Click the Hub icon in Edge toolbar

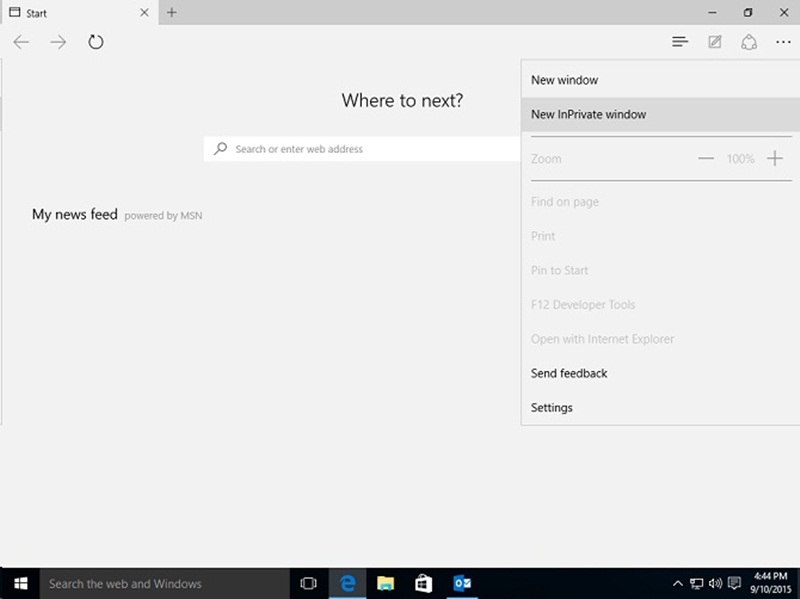tap(680, 42)
